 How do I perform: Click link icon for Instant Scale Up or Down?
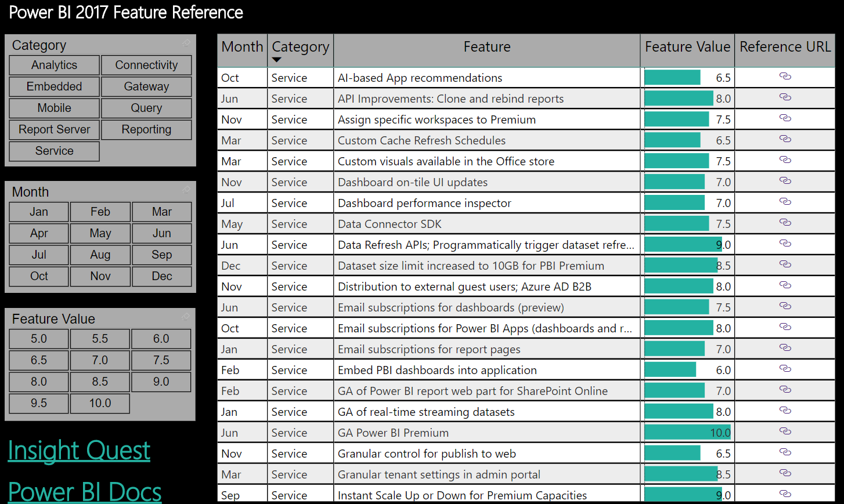tap(785, 494)
